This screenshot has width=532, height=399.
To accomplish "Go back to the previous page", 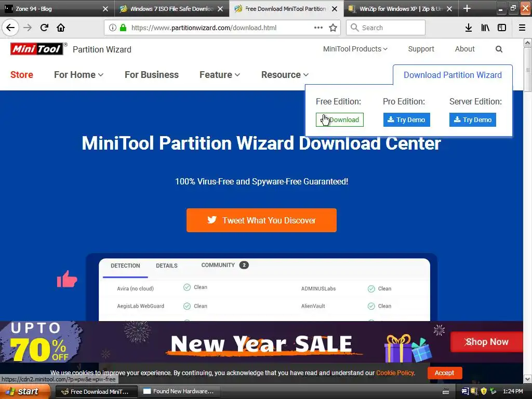I will [10, 28].
